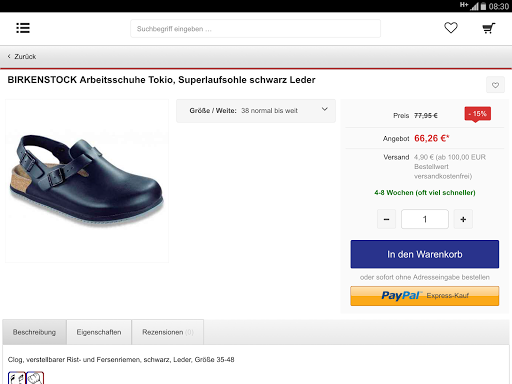Open the wishlist heart in header
The width and height of the screenshot is (512, 384).
coord(451,28)
